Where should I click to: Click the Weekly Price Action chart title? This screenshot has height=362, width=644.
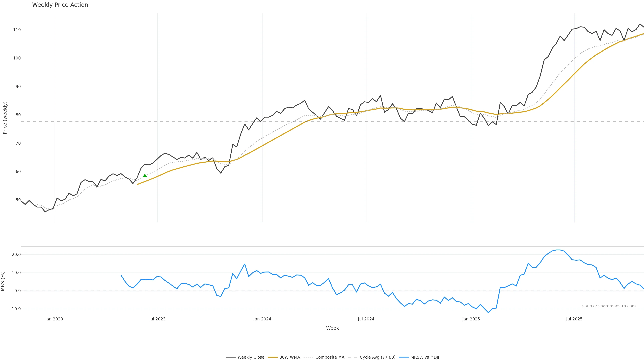[x=60, y=5]
